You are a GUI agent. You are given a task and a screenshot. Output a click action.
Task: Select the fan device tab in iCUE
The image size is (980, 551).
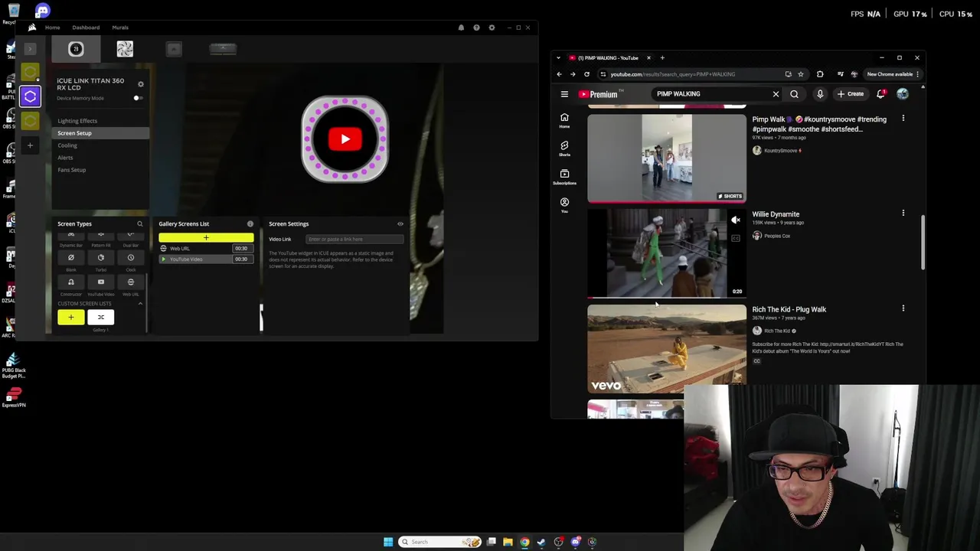point(125,49)
